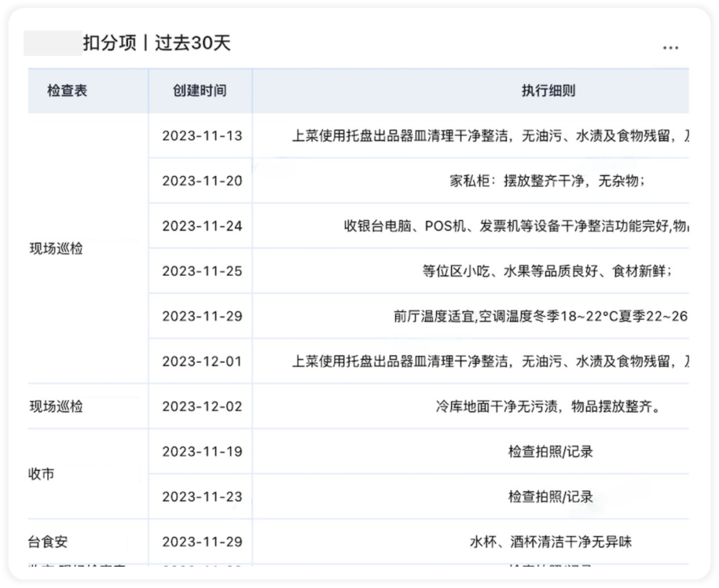Click the 扣分项 过去30天 card title

click(x=156, y=43)
